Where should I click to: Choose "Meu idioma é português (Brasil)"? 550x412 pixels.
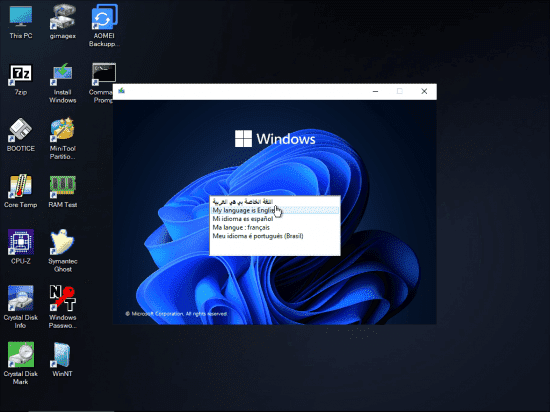pos(275,236)
